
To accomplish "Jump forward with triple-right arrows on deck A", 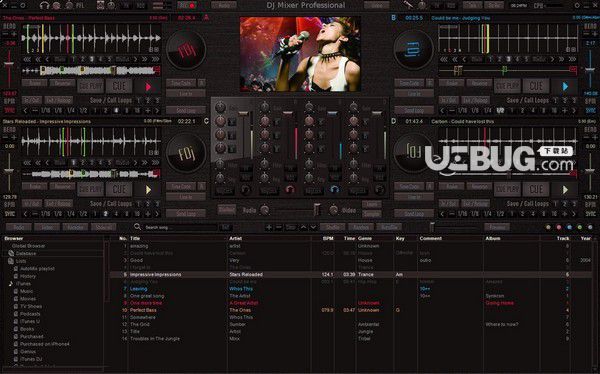I will [x=155, y=59].
